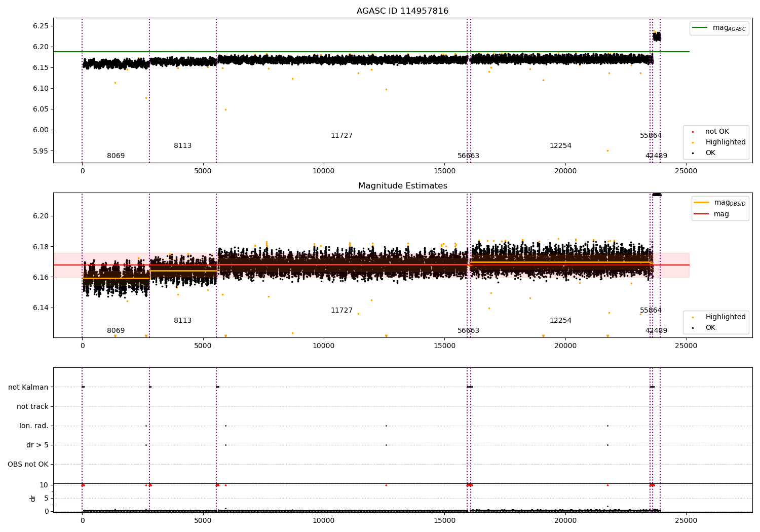Viewport: 760px width, 532px height.
Task: Click the 5.95 y-axis tick label
Action: [41, 151]
